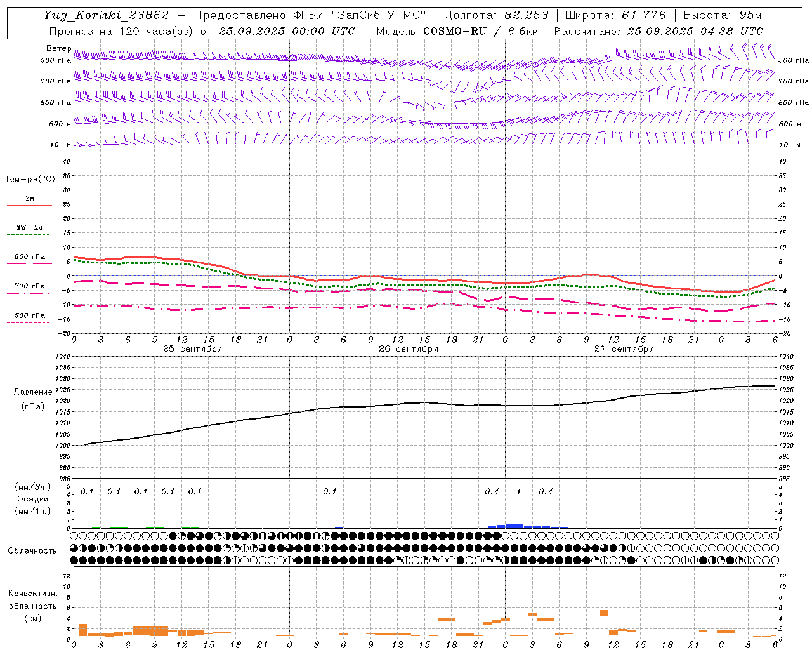Click the 26 сентября date label

(x=408, y=349)
